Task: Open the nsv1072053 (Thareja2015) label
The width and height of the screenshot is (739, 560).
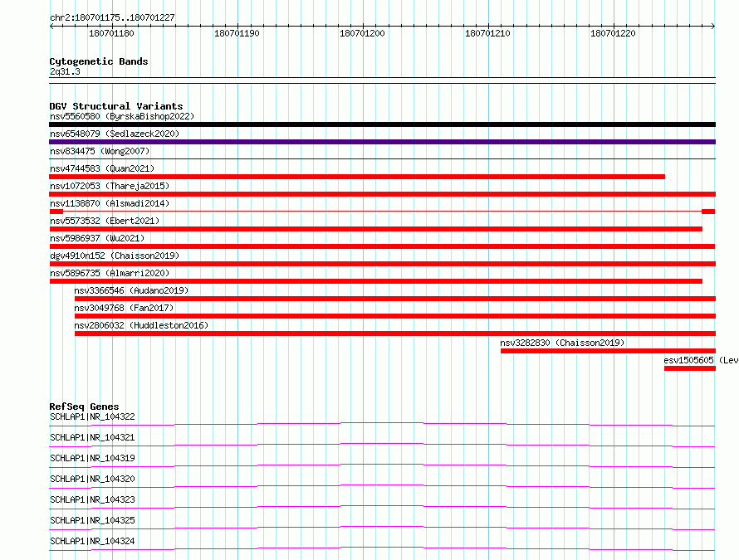Action: pos(110,186)
